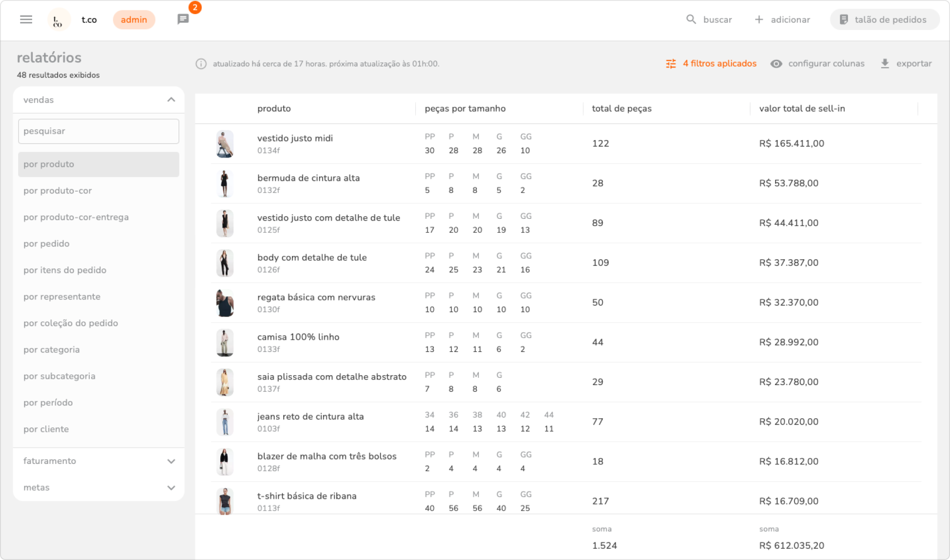Click the t.co brand logo avatar
Image resolution: width=950 pixels, height=560 pixels.
(x=58, y=20)
